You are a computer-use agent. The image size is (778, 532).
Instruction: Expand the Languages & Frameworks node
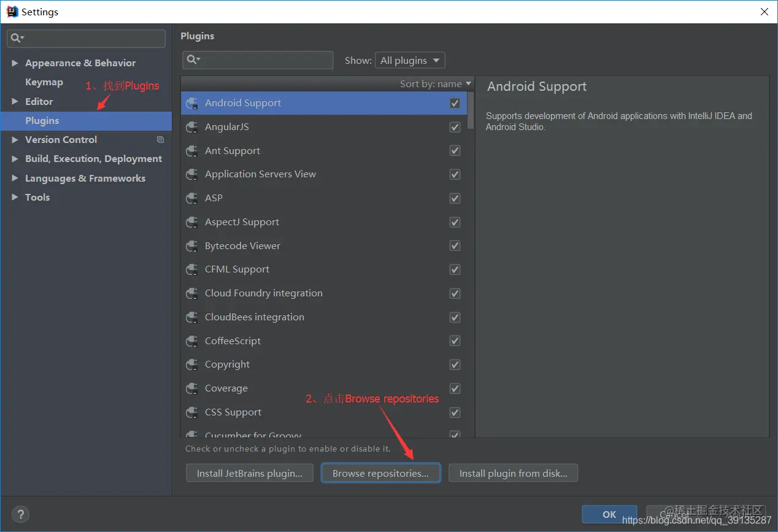(x=15, y=179)
